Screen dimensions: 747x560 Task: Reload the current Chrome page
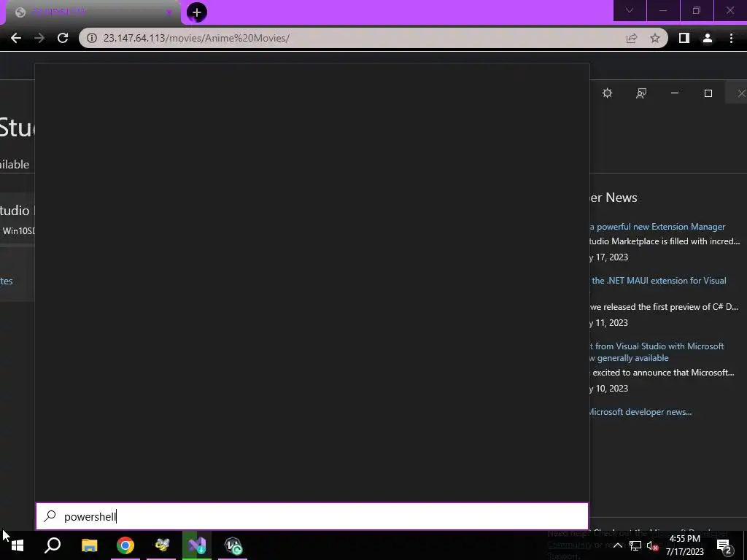coord(63,38)
